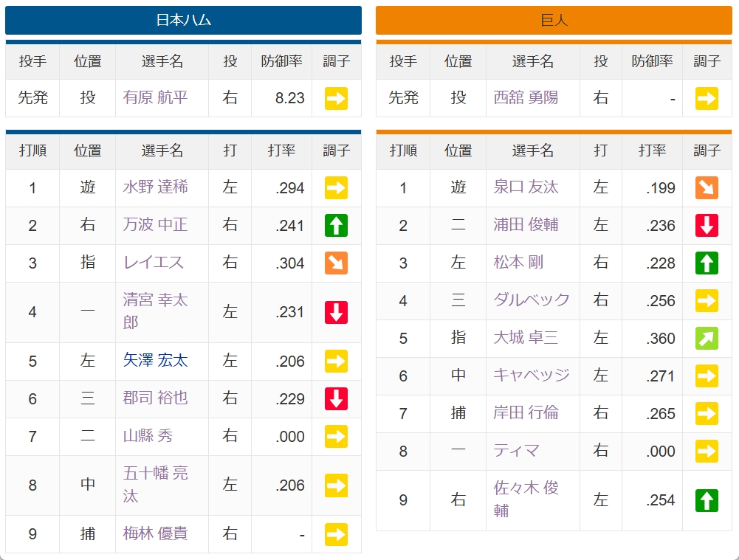Click the orange down-right arrow for レイエス
The width and height of the screenshot is (739, 560).
[x=336, y=263]
